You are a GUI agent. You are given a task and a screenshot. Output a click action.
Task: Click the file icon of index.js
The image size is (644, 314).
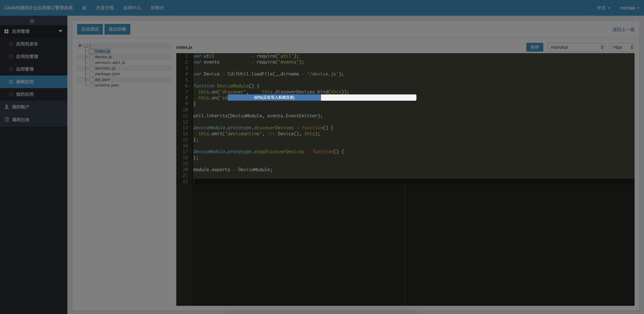point(92,51)
